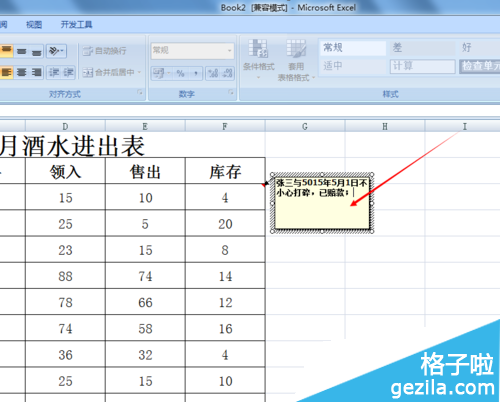This screenshot has height=402, width=500.
Task: Switch to the 视图 ribbon tab
Action: pos(34,25)
